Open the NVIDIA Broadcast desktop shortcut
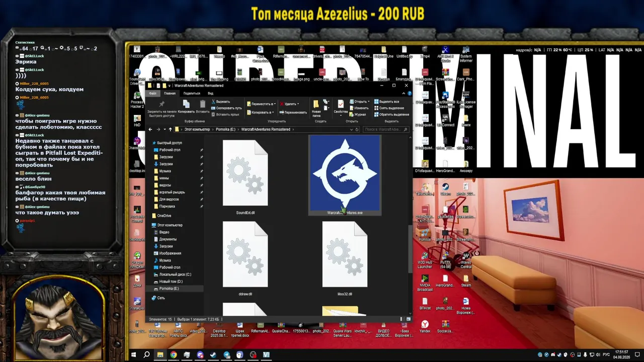The image size is (644, 362). 425,282
